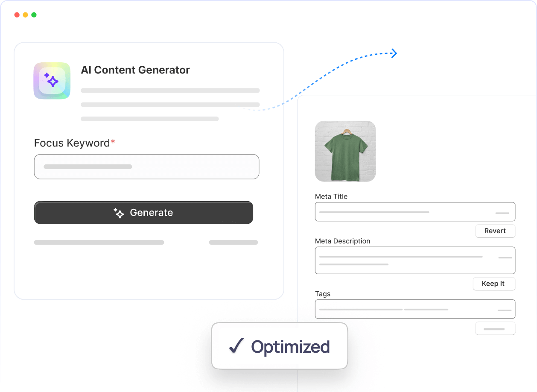The width and height of the screenshot is (537, 392).
Task: Focus the Focus Keyword input field
Action: tap(146, 167)
